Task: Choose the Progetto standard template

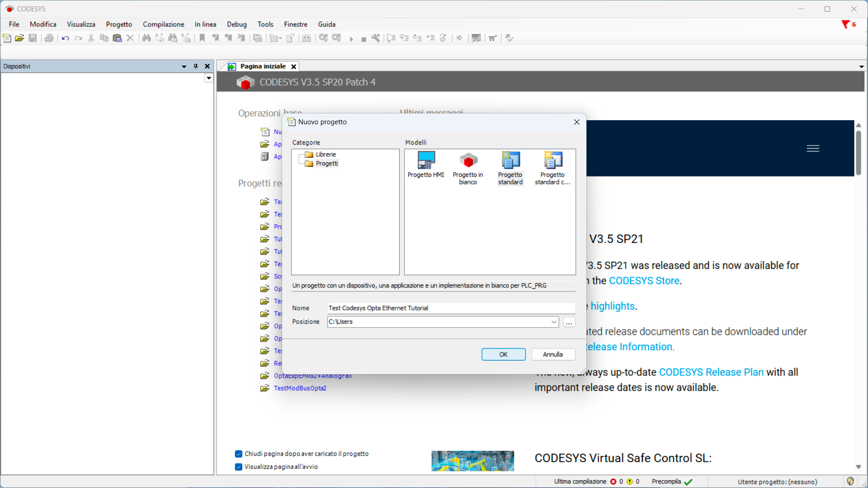Action: coord(510,168)
